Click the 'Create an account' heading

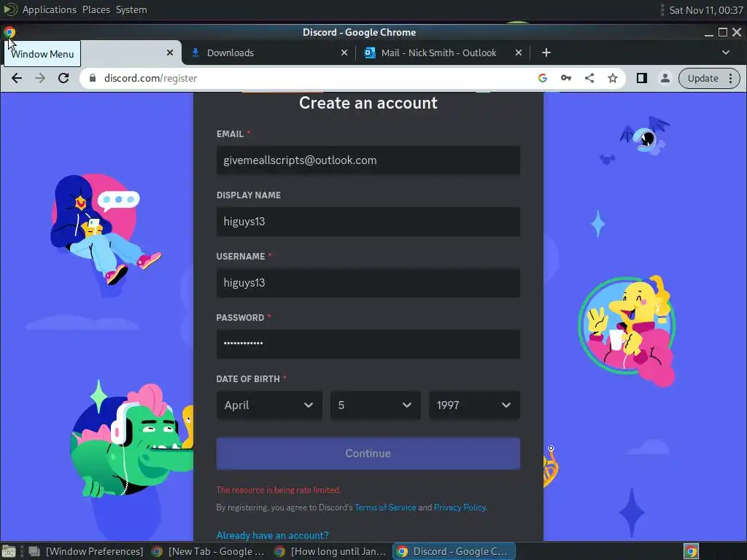368,103
